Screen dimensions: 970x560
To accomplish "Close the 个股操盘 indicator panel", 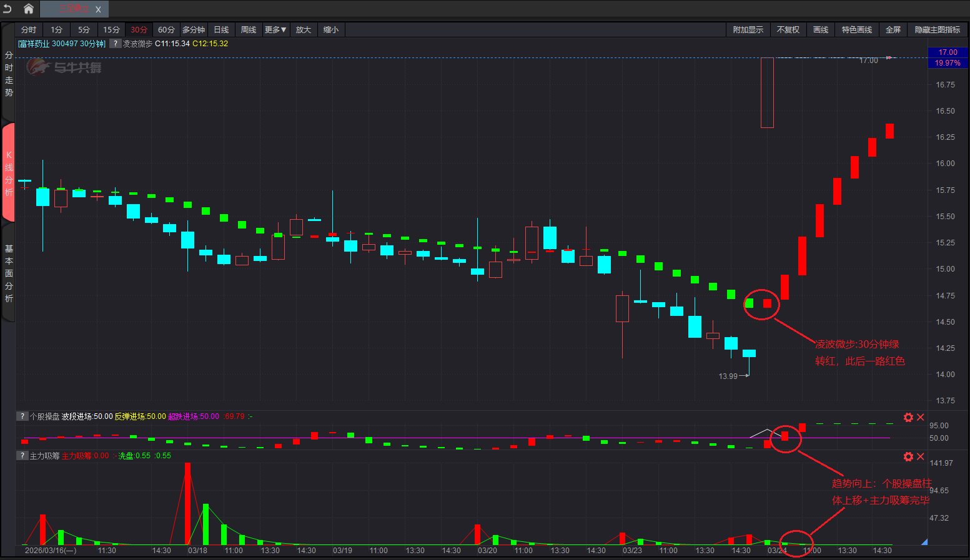I will (920, 417).
